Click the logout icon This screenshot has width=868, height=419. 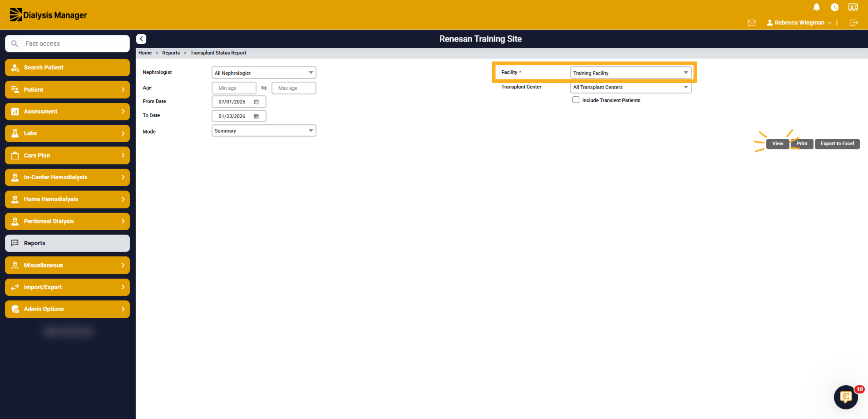(854, 23)
